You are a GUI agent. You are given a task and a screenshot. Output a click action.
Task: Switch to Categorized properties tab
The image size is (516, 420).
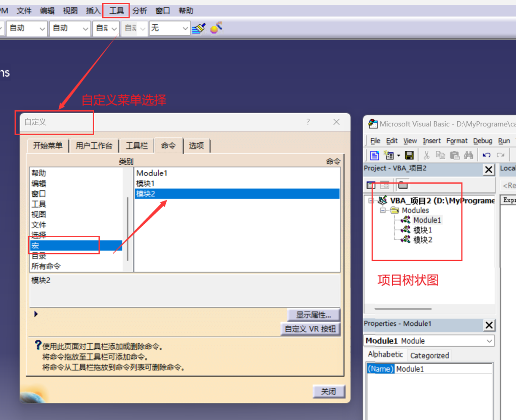point(430,355)
